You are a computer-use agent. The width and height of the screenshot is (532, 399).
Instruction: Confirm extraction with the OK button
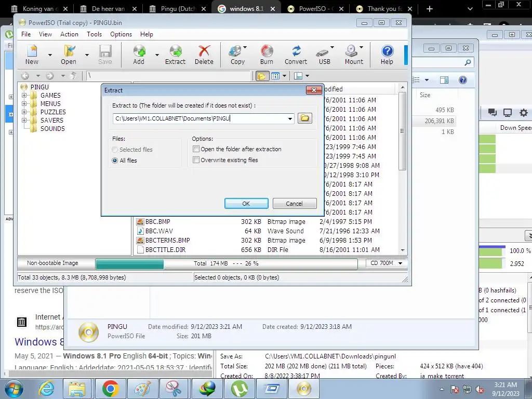246,204
